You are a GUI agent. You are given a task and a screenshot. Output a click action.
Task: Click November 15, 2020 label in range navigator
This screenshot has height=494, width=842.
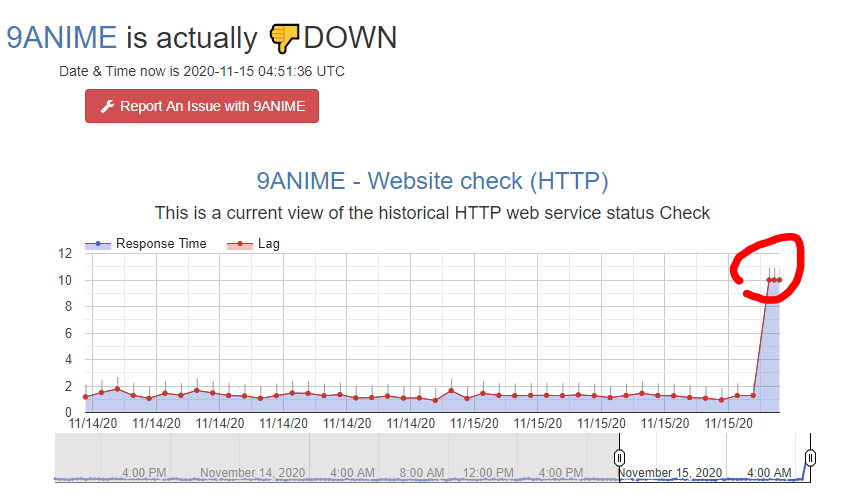[670, 473]
